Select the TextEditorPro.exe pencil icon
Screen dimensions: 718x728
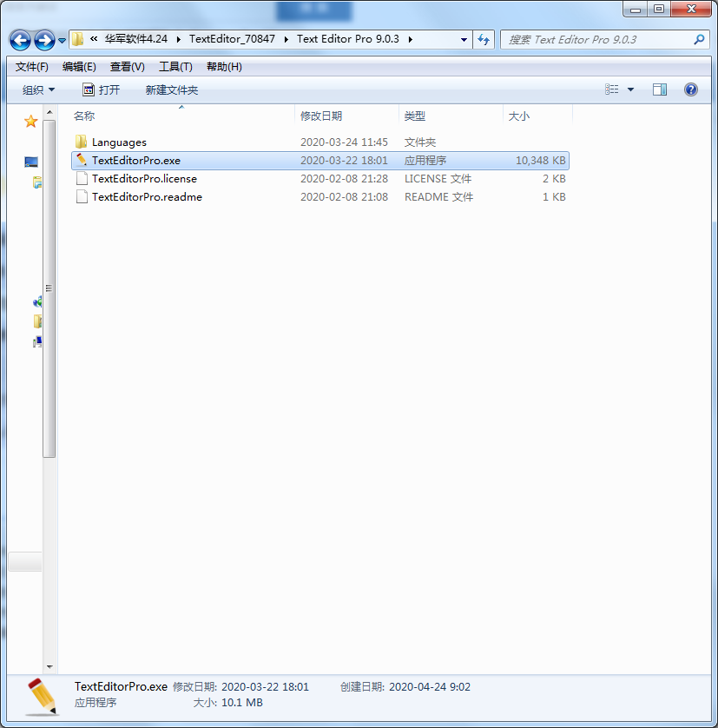click(82, 160)
